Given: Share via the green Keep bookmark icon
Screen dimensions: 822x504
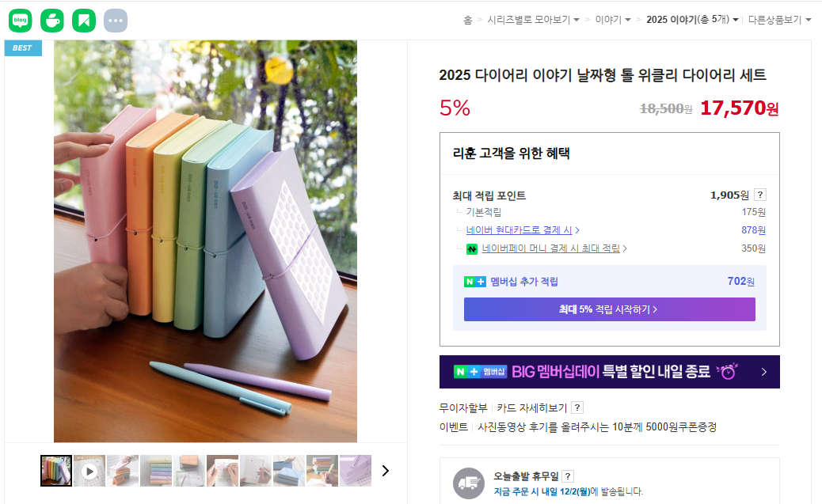Looking at the screenshot, I should tap(84, 21).
